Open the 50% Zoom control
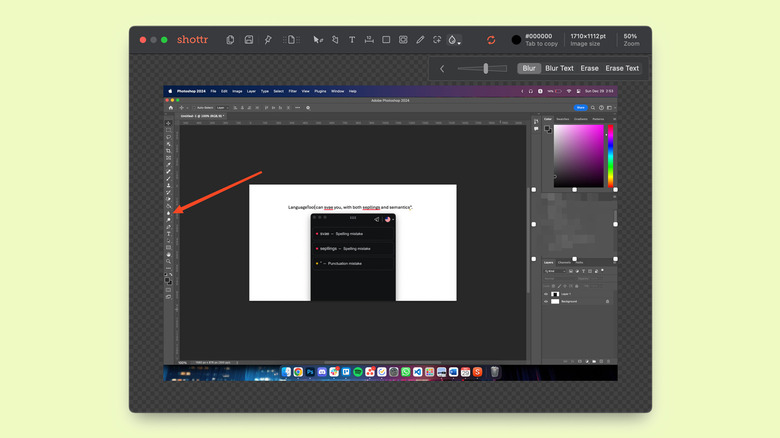780x438 pixels. (630, 40)
